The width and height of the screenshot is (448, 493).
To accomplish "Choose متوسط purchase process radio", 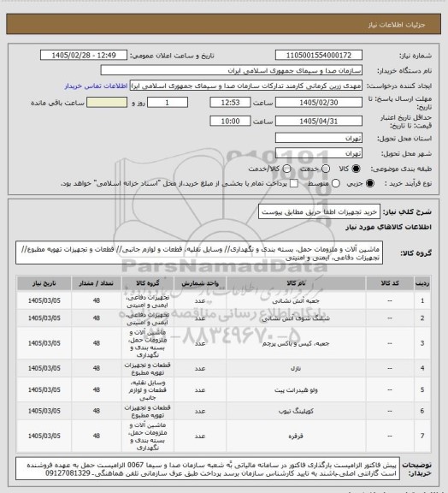I will 336,183.
